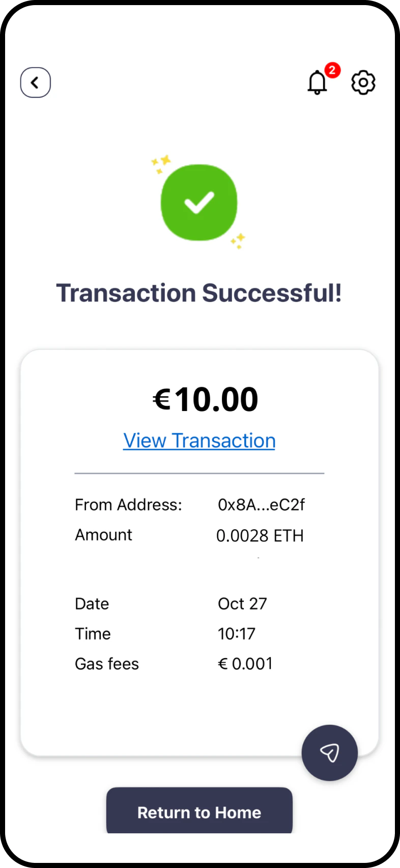Image resolution: width=400 pixels, height=868 pixels.
Task: Click the sender address 0x8A...eC2f
Action: tap(261, 505)
